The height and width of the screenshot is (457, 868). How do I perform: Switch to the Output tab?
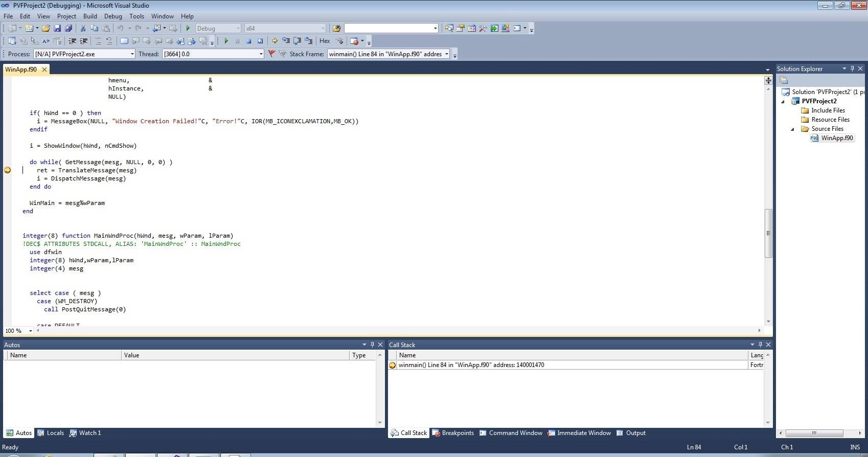pos(631,433)
